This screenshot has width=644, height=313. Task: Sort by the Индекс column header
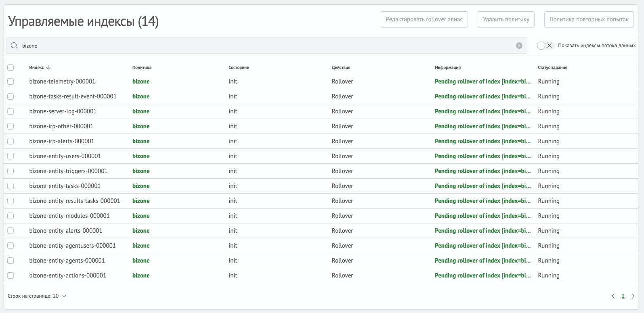coord(40,67)
